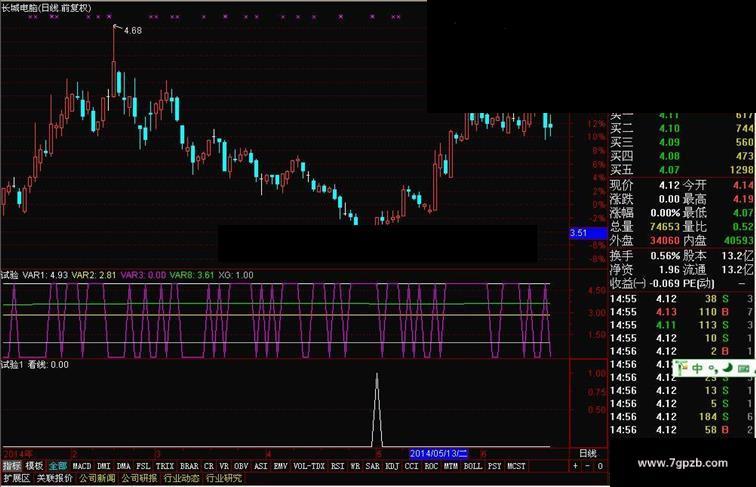Switch to EMV indicator

(280, 466)
